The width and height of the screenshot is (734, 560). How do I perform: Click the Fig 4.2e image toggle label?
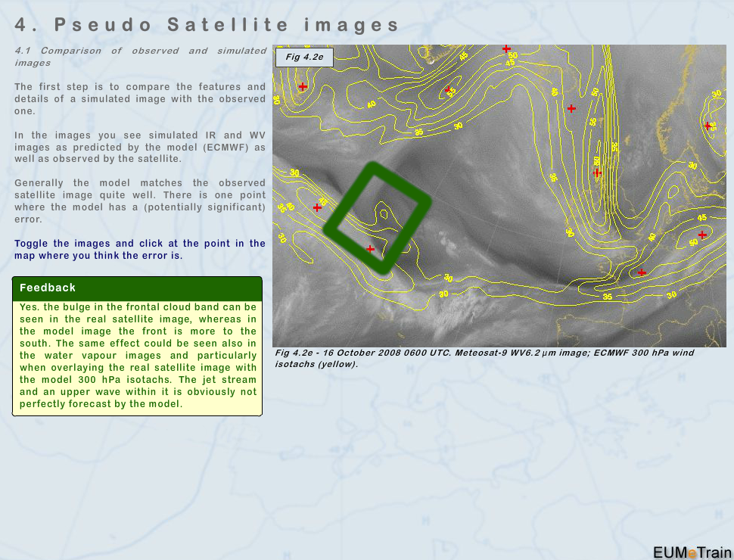pos(303,57)
